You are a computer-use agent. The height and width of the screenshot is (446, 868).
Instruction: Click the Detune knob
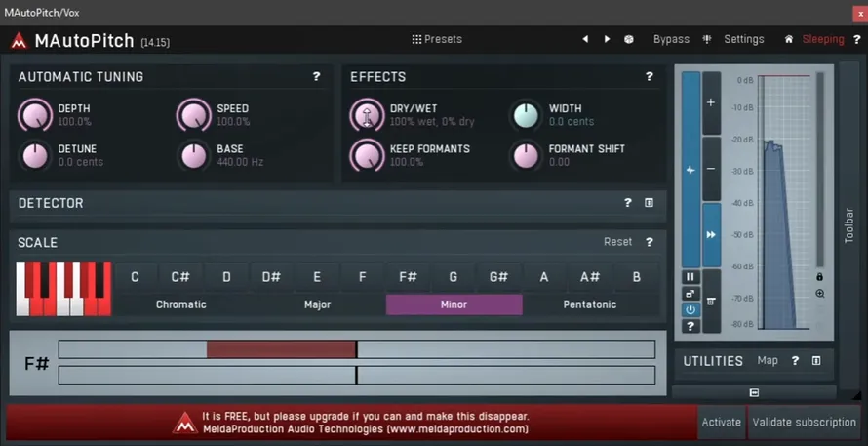point(35,156)
